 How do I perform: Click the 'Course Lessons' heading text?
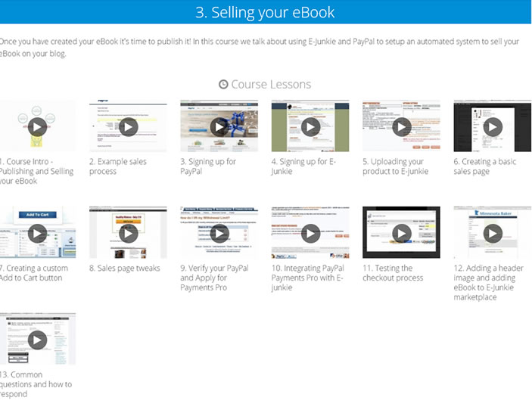tap(271, 84)
